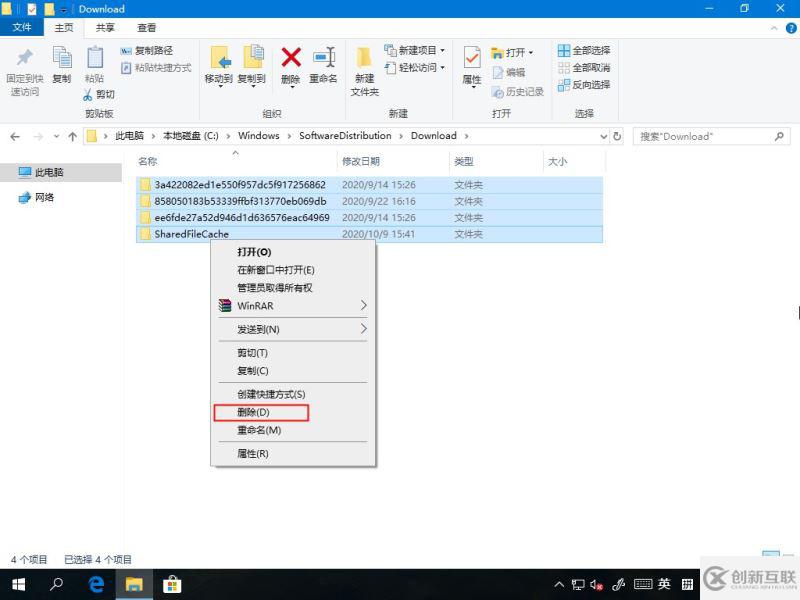Screen dimensions: 800x600
Task: Select This PC in navigation pane
Action: [x=49, y=172]
